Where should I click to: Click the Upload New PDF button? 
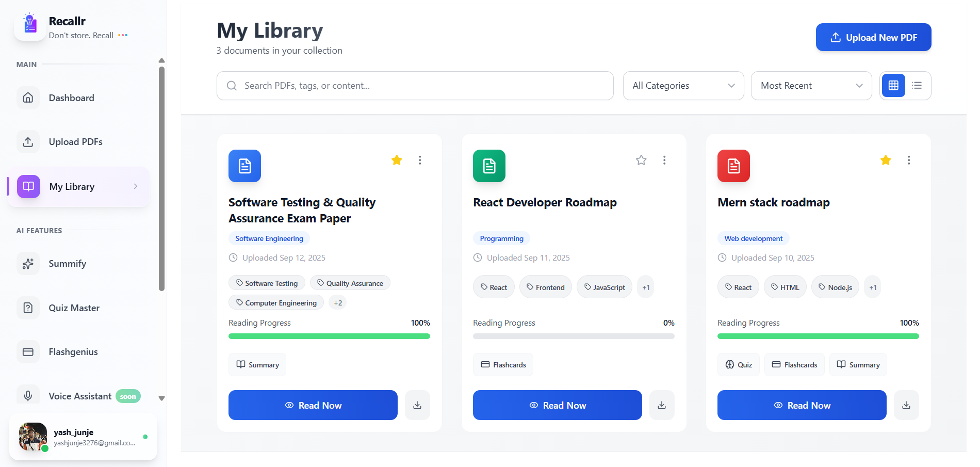pos(873,37)
